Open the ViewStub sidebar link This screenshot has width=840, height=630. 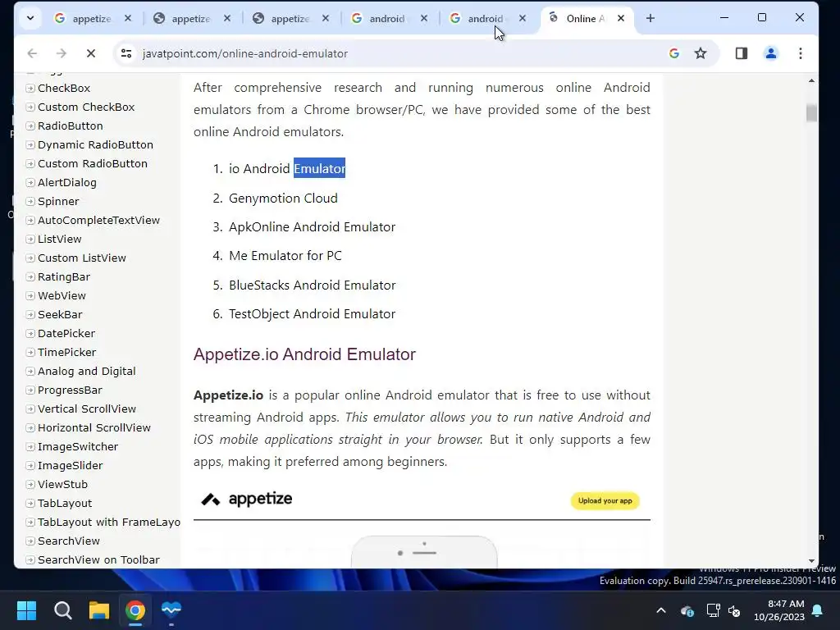pyautogui.click(x=62, y=484)
